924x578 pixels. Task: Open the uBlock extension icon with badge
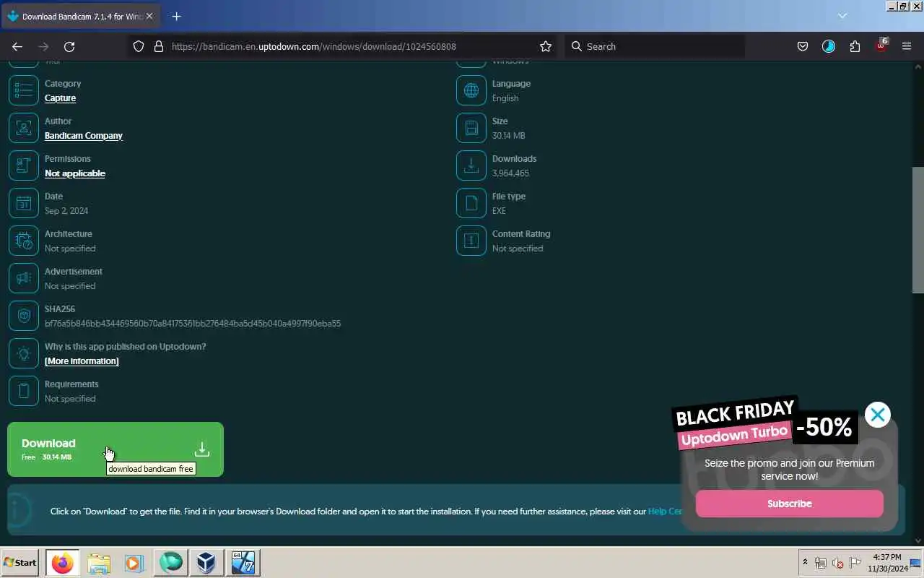pos(881,46)
